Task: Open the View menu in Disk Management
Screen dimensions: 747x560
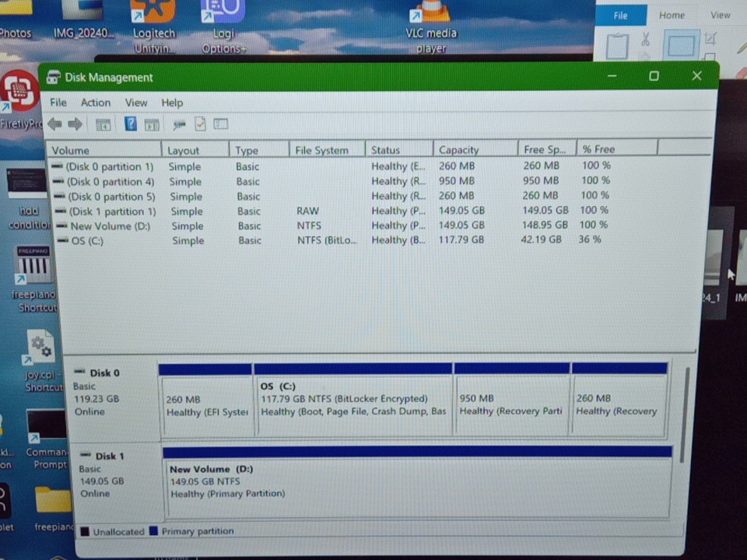Action: 135,103
